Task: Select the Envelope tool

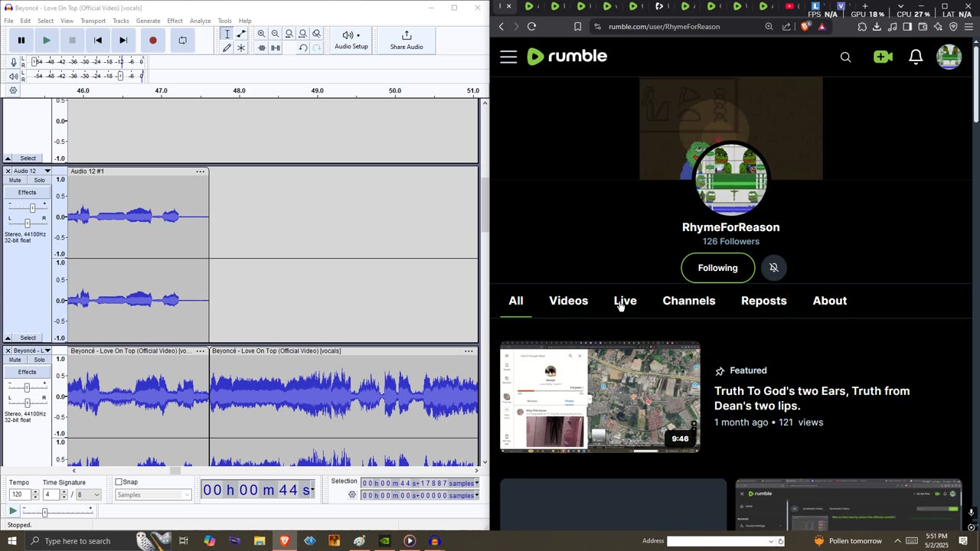Action: 241,34
